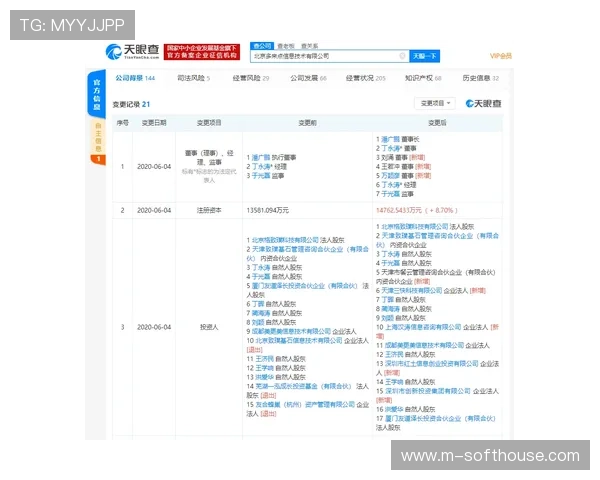Switch to the 历史信息 32 tab
600x480 pixels.
(x=481, y=78)
